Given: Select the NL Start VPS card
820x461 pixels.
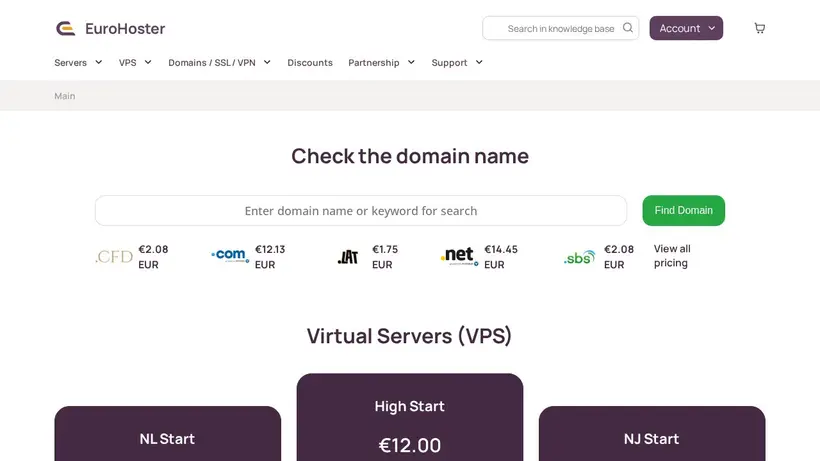Looking at the screenshot, I should pyautogui.click(x=168, y=434).
